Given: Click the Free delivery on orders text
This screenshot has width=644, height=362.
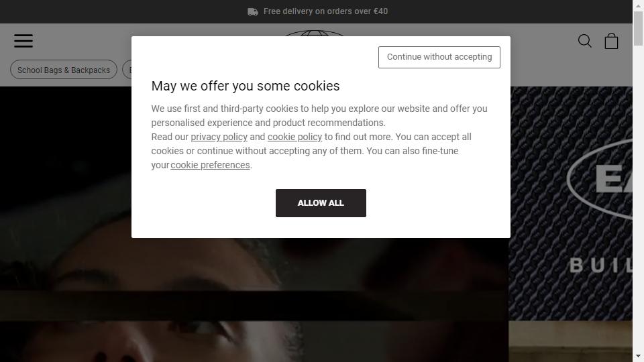Looking at the screenshot, I should (x=325, y=11).
